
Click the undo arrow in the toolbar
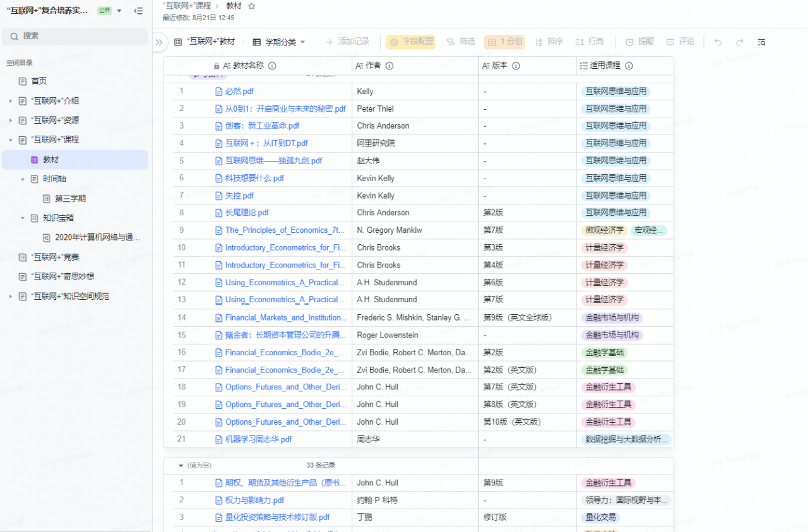[718, 42]
